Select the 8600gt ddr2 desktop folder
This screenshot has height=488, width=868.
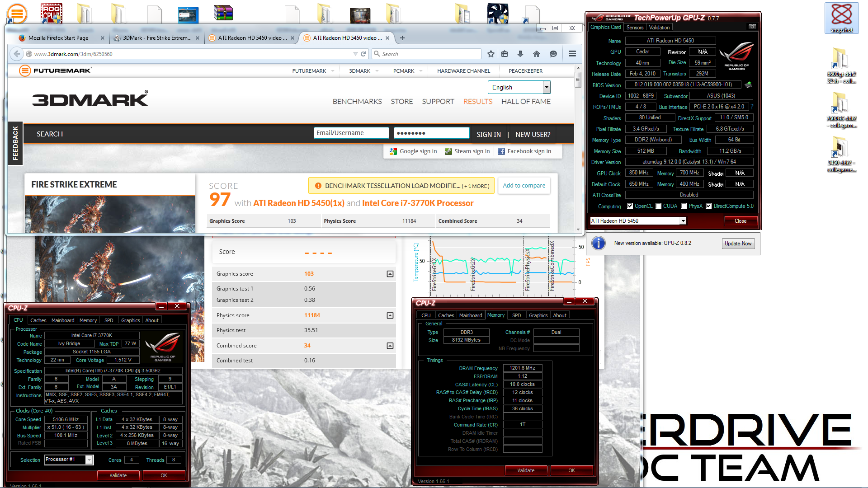841,66
